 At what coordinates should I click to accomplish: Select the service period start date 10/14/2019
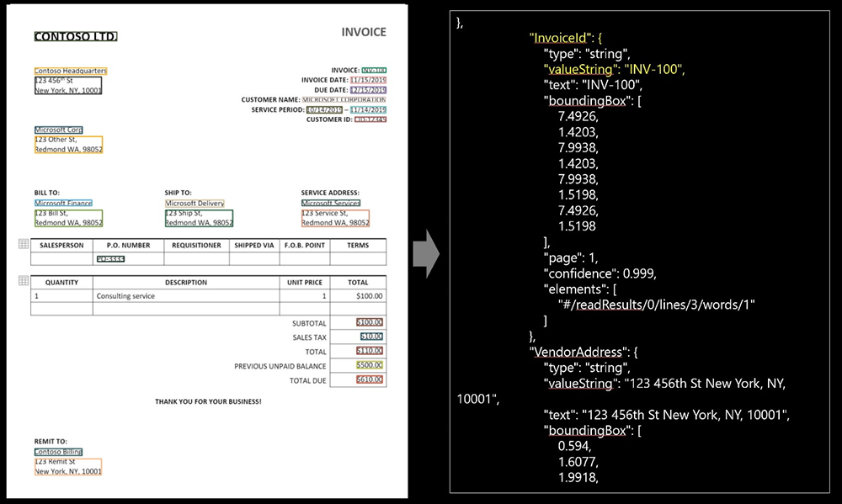click(x=323, y=109)
